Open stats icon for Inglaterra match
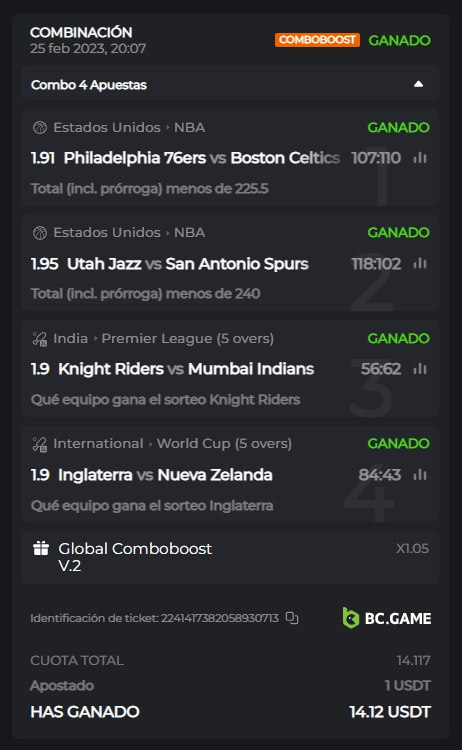Screen dimensions: 462x750 420,475
